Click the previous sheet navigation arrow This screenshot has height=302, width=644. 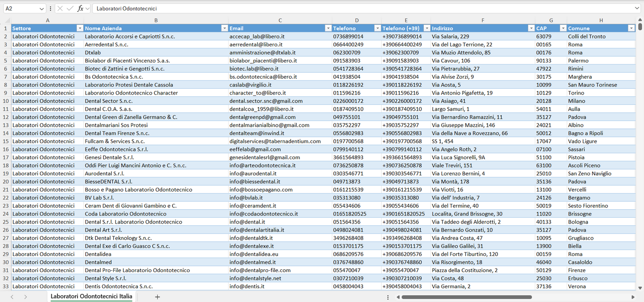point(12,297)
